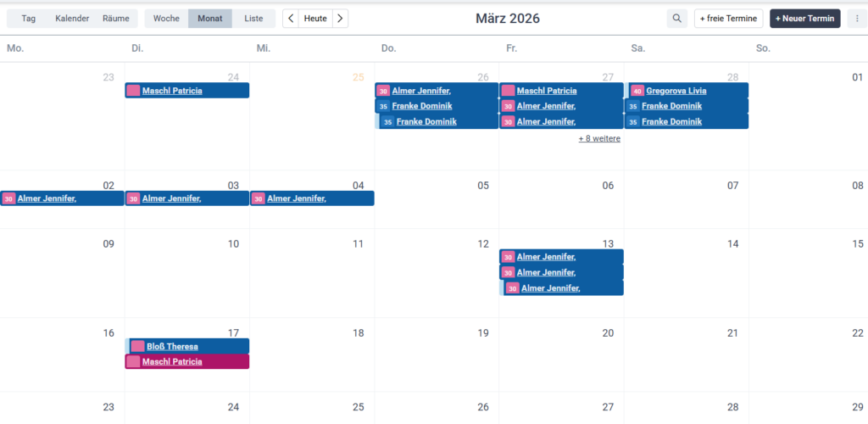868x424 pixels.
Task: Go to the next month with right chevron
Action: point(340,19)
